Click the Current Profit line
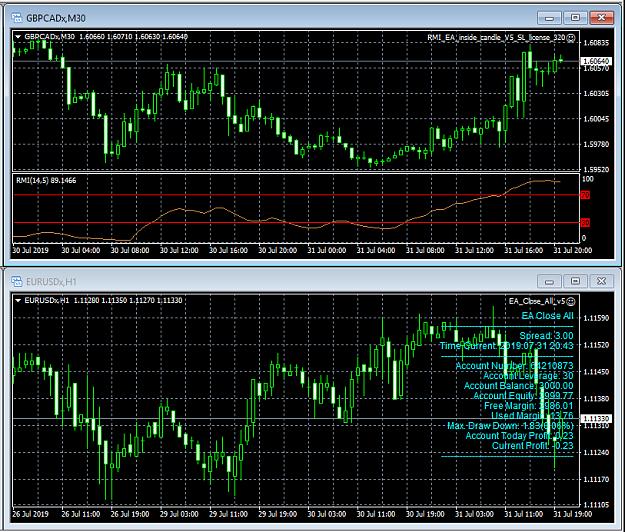This screenshot has width=625, height=532. pos(533,446)
